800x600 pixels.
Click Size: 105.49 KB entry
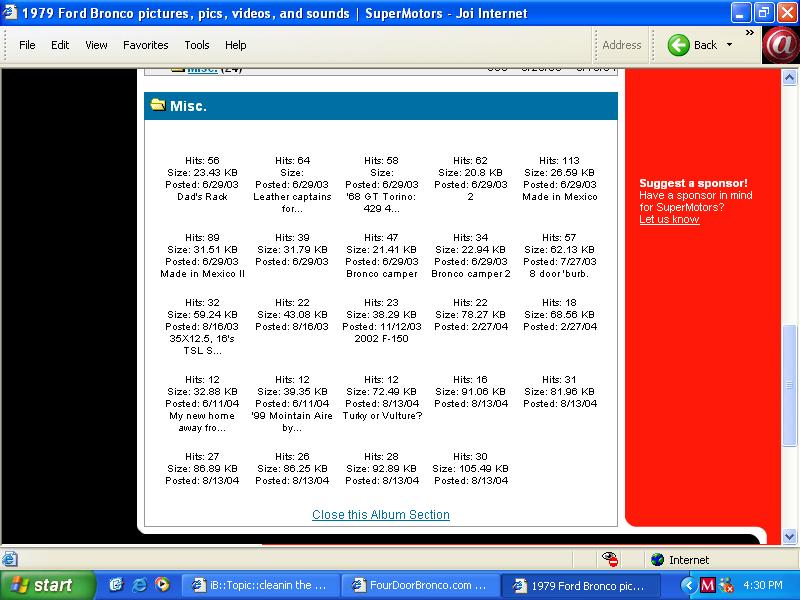pyautogui.click(x=470, y=469)
